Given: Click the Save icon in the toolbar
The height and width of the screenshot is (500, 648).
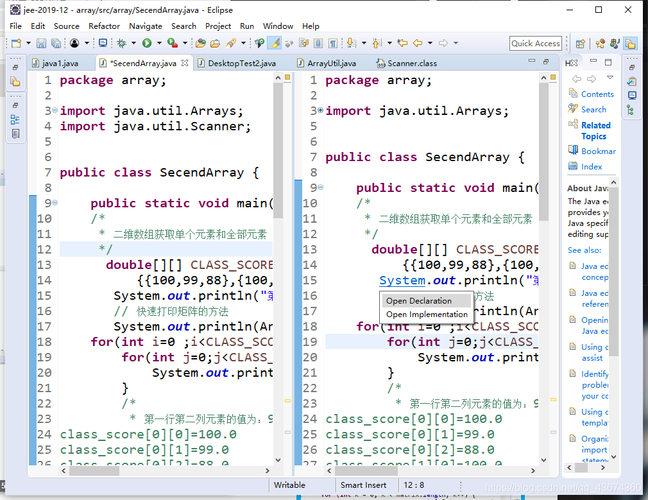Looking at the screenshot, I should coord(41,43).
